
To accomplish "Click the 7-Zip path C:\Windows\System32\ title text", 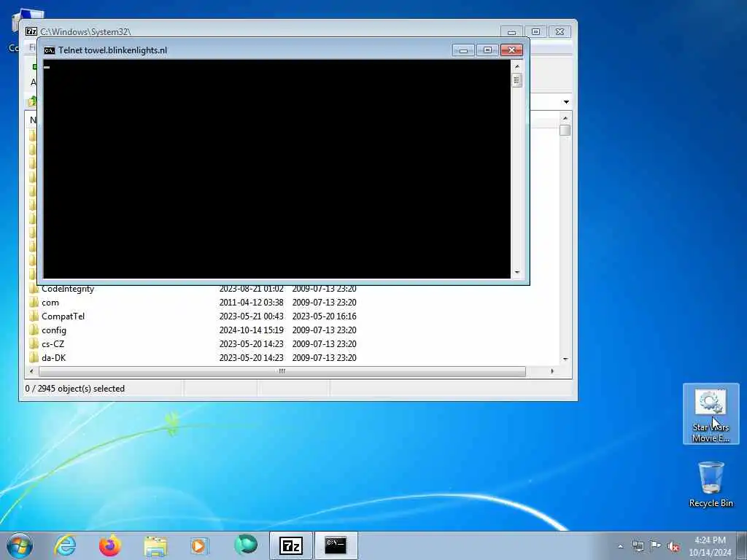I will 85,32.
